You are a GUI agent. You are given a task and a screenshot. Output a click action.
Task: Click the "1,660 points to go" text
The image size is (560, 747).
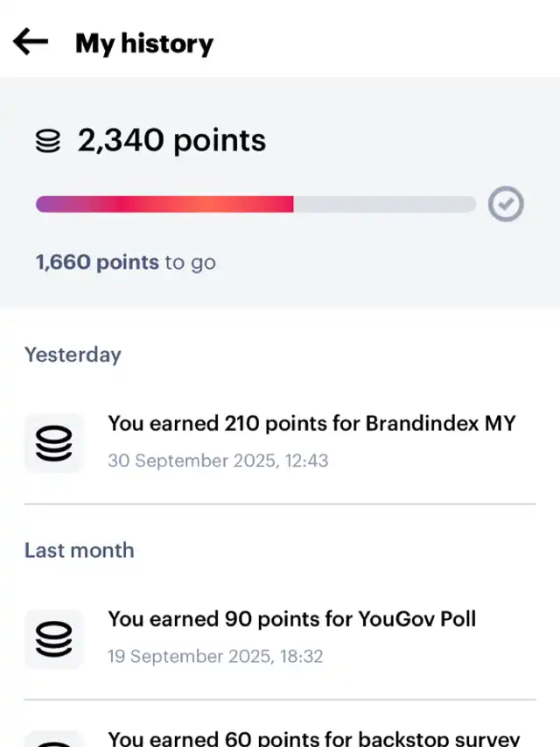(x=125, y=262)
